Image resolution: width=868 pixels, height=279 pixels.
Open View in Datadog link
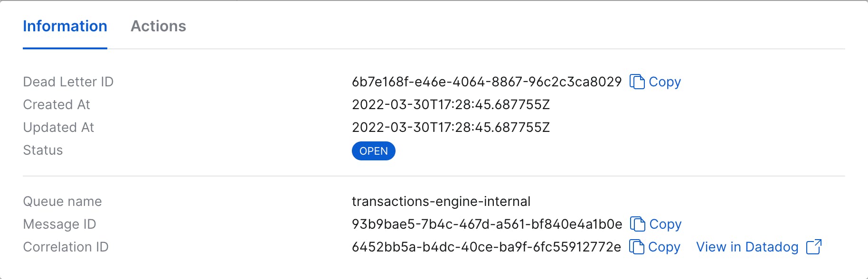click(x=747, y=247)
